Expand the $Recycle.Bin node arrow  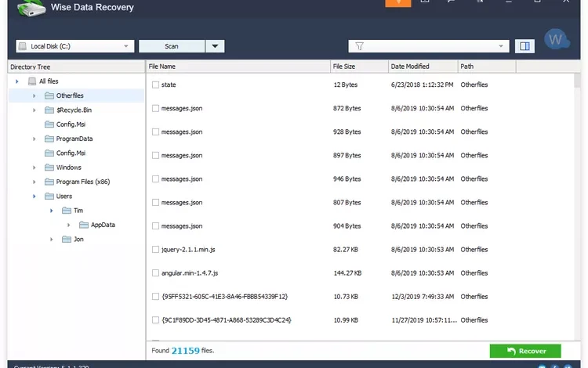click(x=34, y=110)
